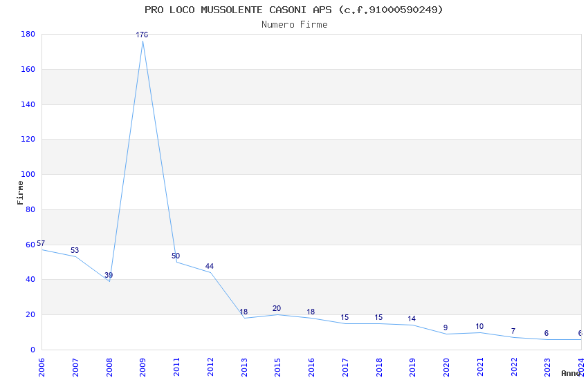Select the y-axis tick value 120
This screenshot has width=588, height=380.
point(28,139)
